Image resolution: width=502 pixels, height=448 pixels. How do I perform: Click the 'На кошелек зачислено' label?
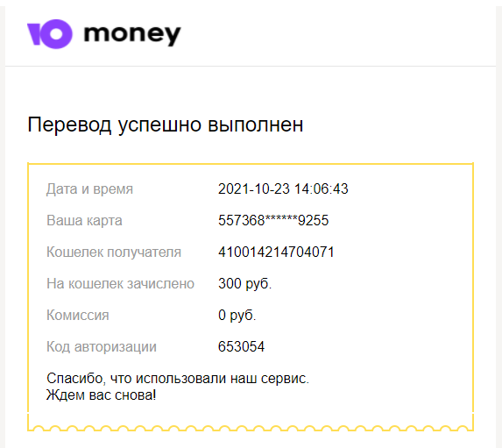point(120,283)
